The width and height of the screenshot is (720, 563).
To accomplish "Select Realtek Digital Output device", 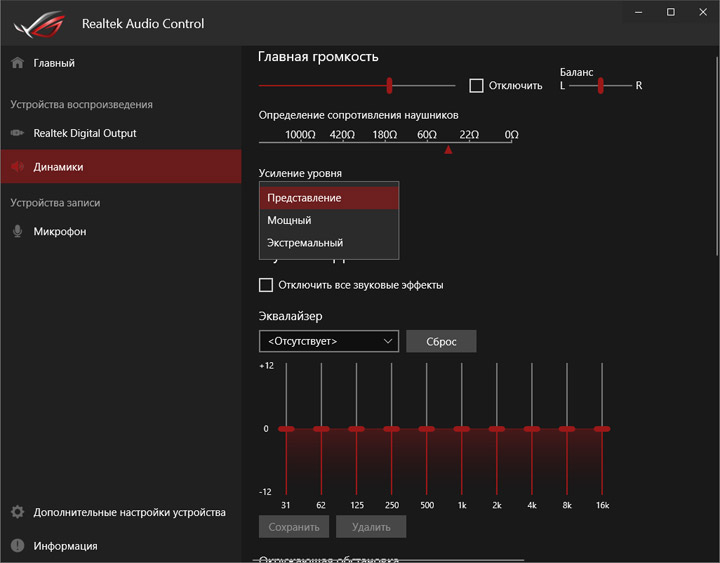I will pyautogui.click(x=121, y=133).
